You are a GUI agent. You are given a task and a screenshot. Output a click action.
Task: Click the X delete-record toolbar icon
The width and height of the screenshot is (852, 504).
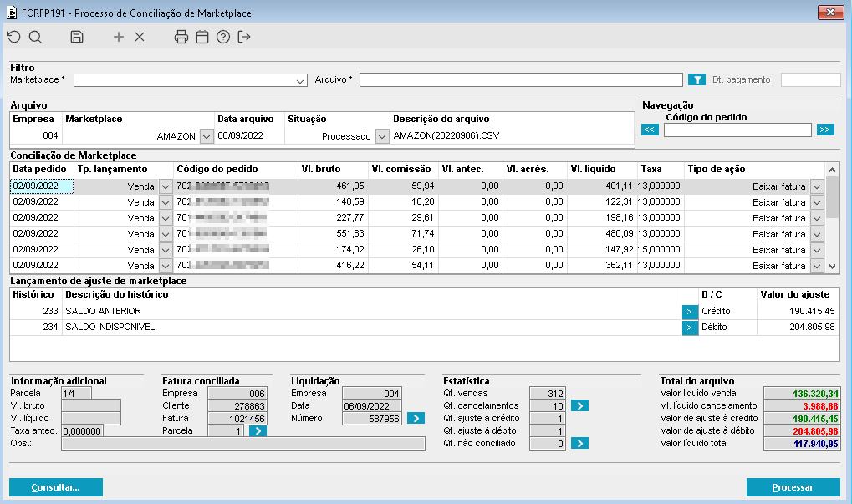140,37
